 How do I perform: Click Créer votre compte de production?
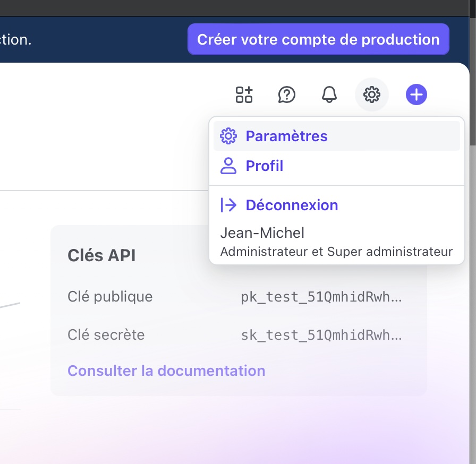tap(318, 39)
